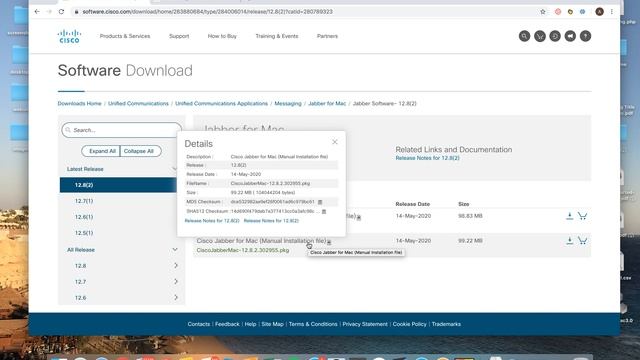
Task: Open the Feedback footer link
Action: (227, 324)
